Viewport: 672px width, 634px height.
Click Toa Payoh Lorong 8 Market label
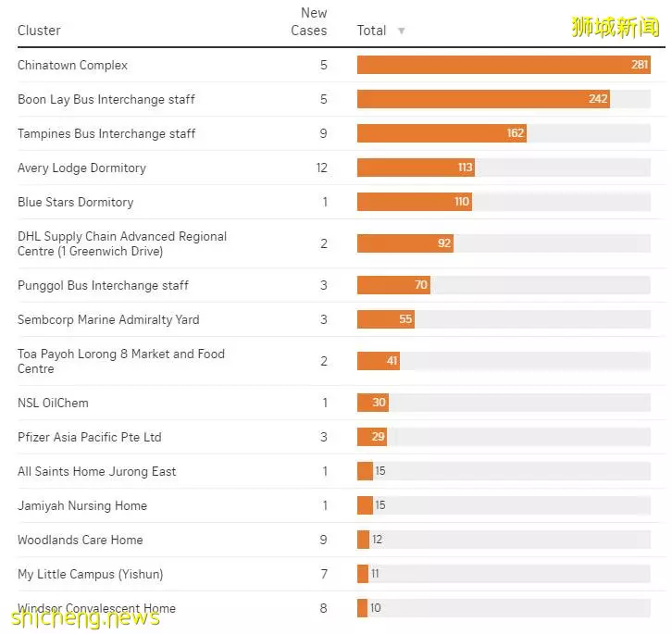pos(121,361)
